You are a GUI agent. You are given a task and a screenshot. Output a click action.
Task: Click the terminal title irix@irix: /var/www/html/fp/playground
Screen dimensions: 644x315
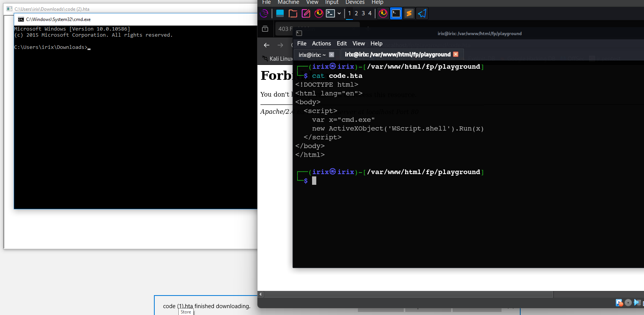[479, 34]
